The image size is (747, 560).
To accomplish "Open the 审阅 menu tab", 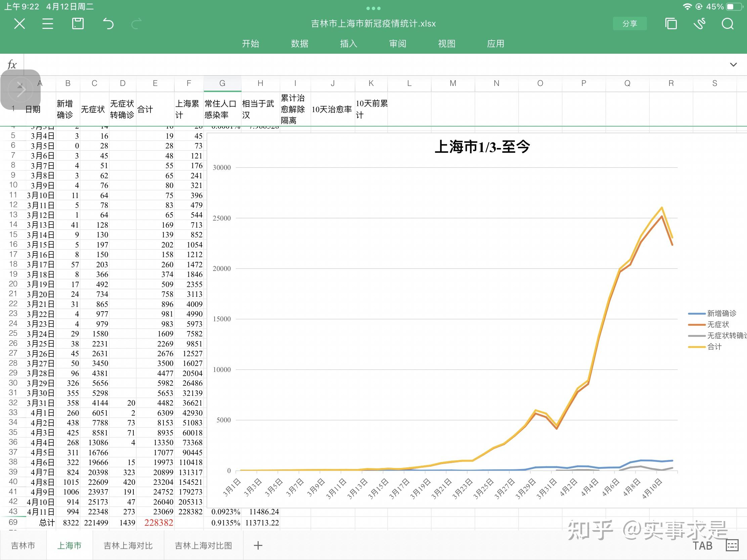I will (x=397, y=44).
